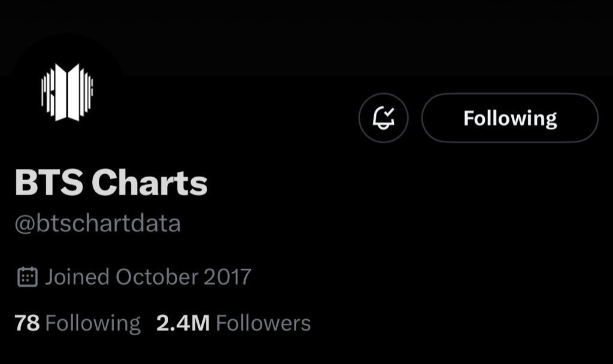View the BTS logo profile picture
The image size is (613, 364).
(x=67, y=92)
